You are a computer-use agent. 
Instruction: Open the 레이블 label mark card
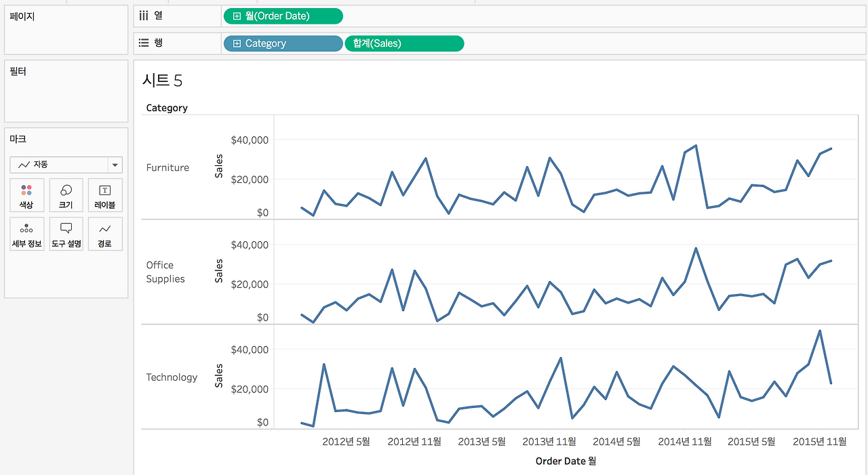(105, 195)
